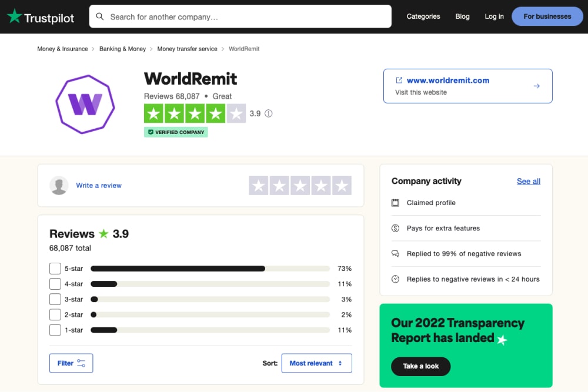588x392 pixels.
Task: Check the 2-star filter checkbox
Action: point(55,314)
